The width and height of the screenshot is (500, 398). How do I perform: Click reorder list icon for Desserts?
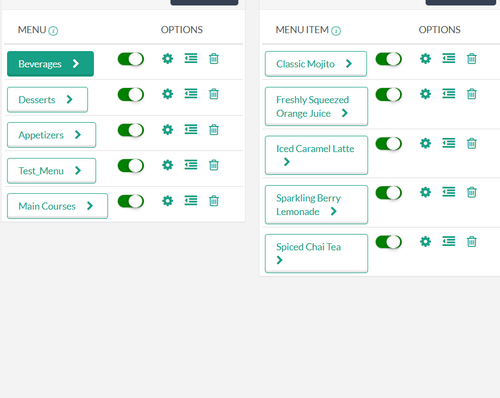(x=191, y=94)
